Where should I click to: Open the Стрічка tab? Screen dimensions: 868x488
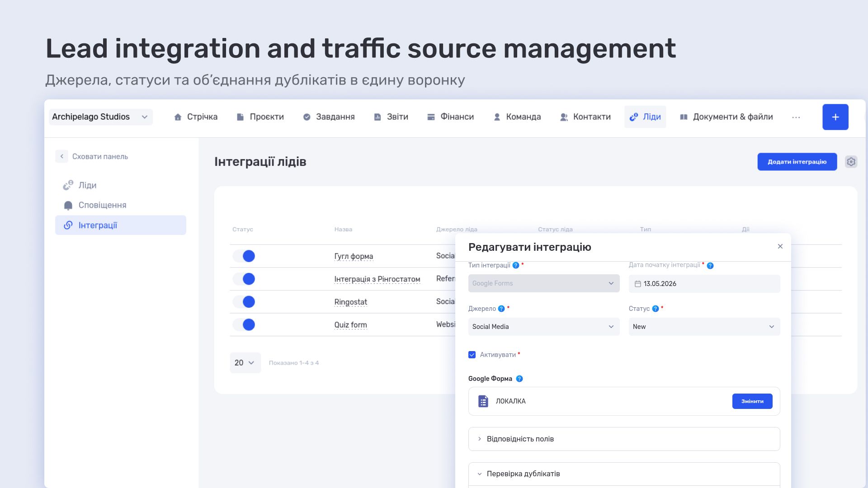[x=196, y=117]
